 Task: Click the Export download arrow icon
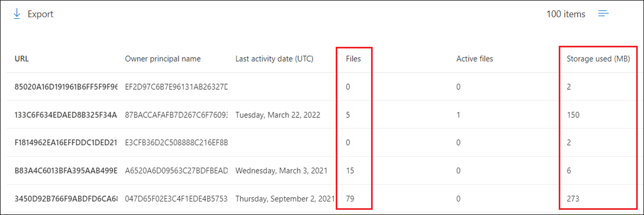(x=17, y=14)
